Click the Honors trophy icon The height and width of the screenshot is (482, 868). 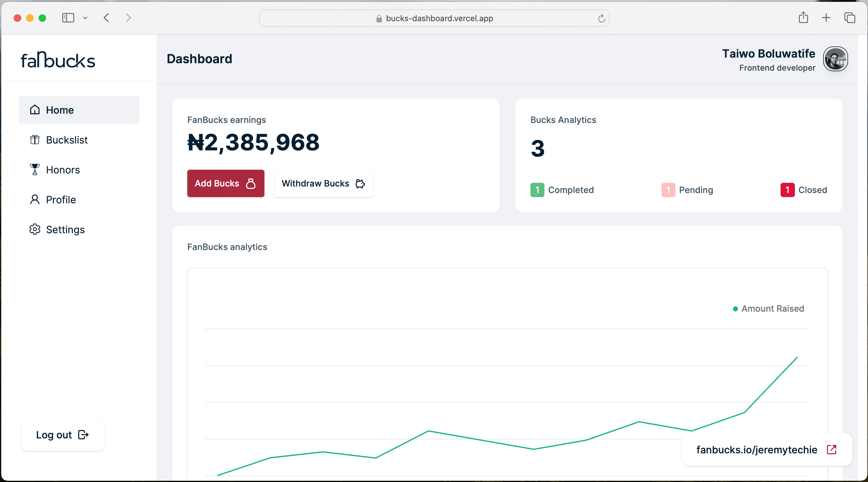coord(35,169)
